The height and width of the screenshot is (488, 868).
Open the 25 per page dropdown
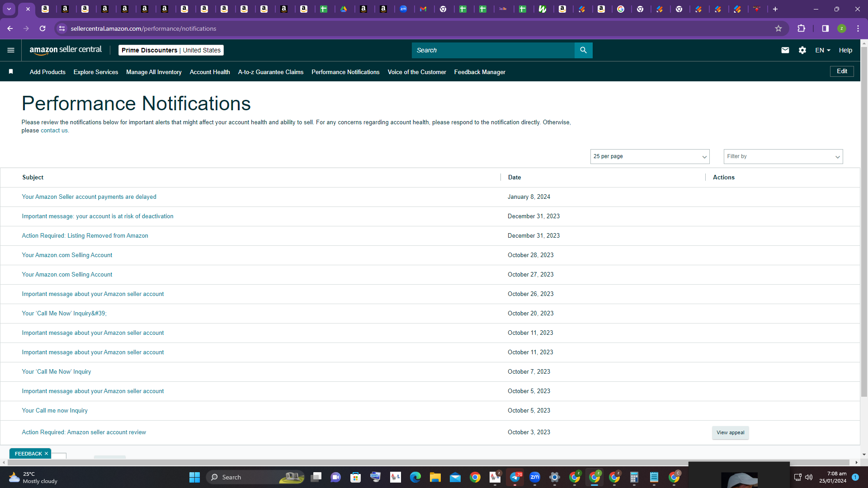(x=650, y=156)
